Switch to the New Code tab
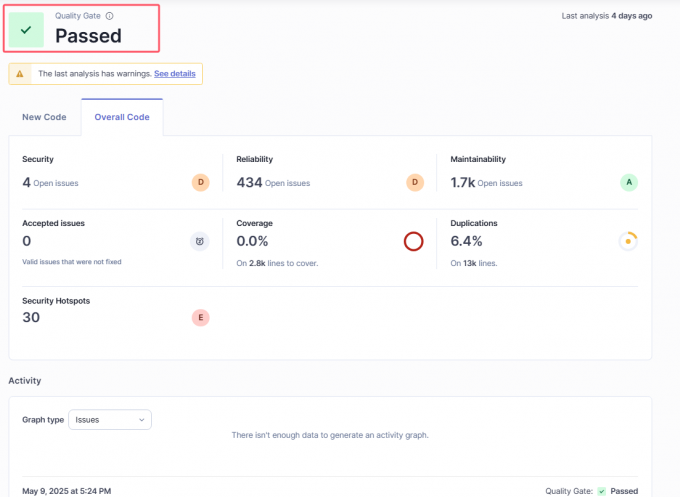 [44, 117]
